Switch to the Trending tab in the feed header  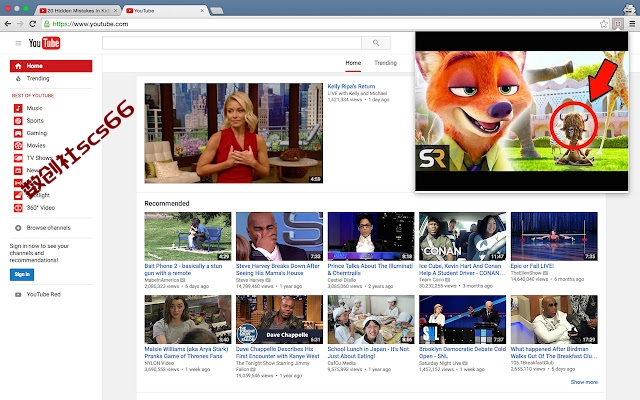pyautogui.click(x=385, y=63)
